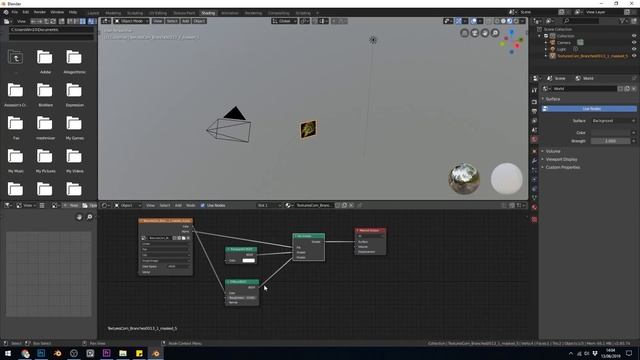This screenshot has width=640, height=360.
Task: Click the outliner filter funnel icon
Action: pos(623,21)
